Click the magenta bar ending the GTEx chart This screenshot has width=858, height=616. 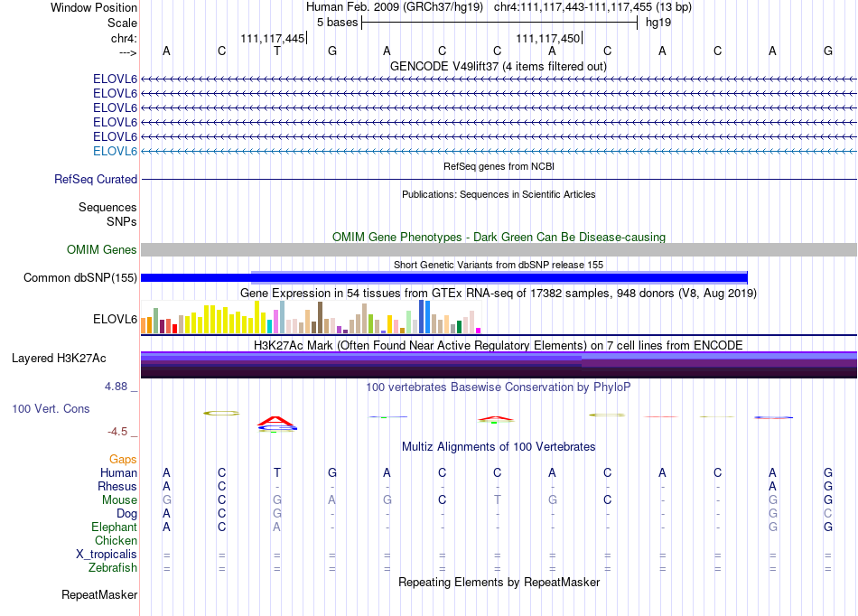(x=479, y=331)
